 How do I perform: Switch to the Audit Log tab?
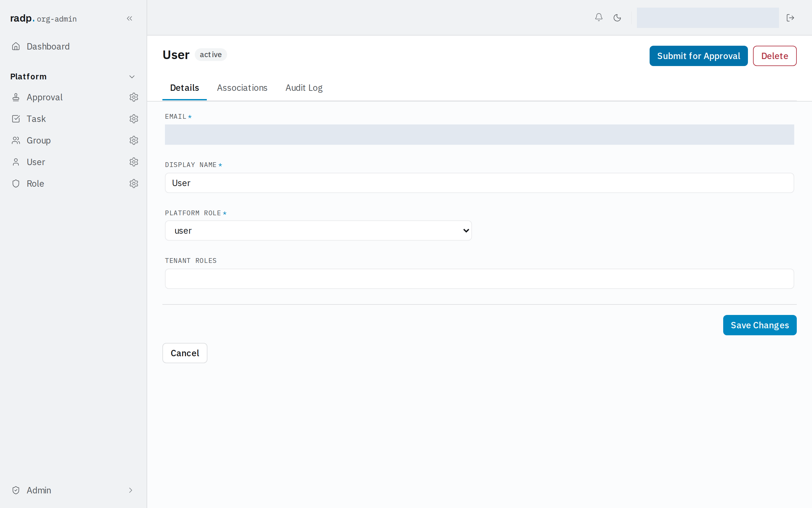tap(304, 88)
